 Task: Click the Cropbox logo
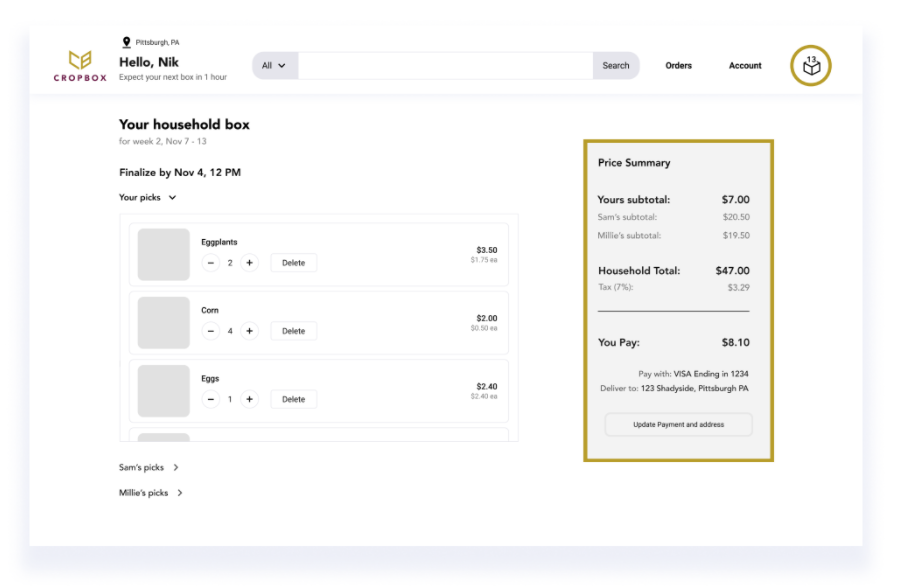click(80, 66)
